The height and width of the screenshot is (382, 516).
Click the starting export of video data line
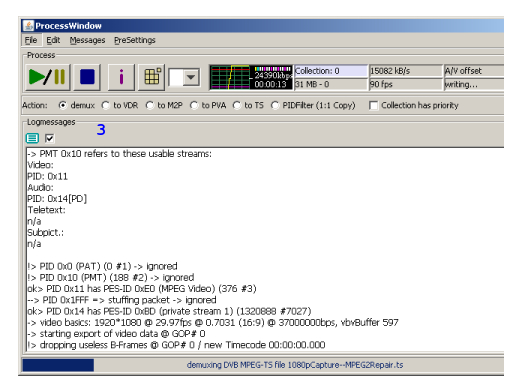116,334
